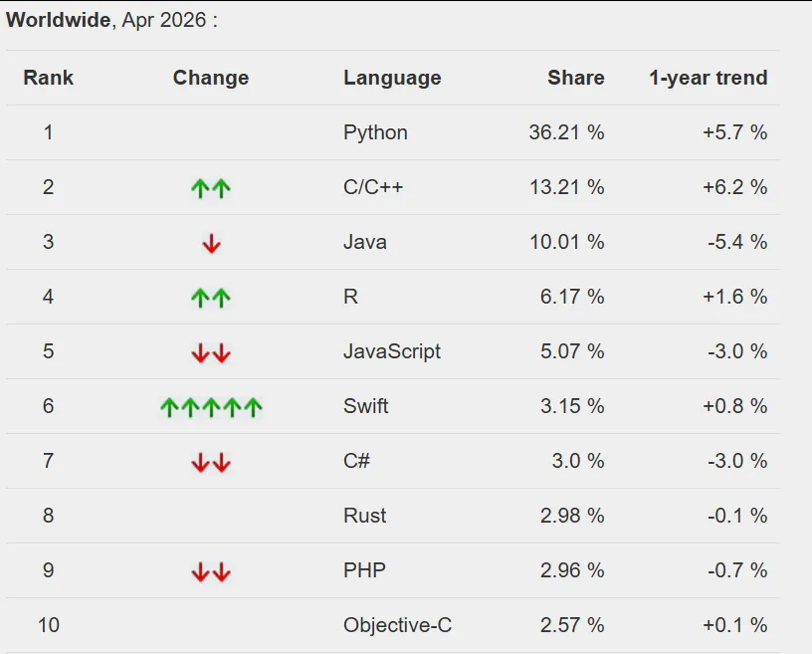Click the green up arrows beside C/C++

tap(211, 188)
